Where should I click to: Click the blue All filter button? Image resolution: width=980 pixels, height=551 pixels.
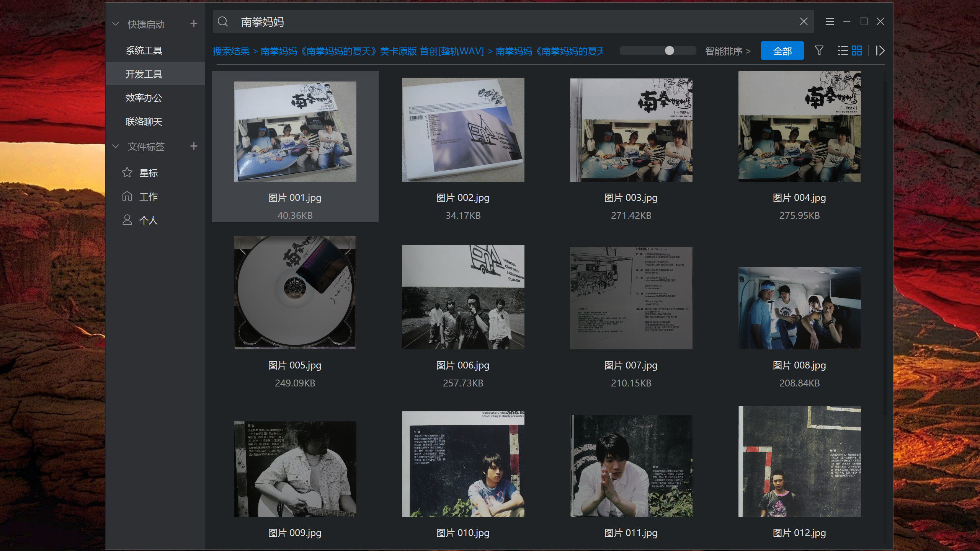pos(782,51)
